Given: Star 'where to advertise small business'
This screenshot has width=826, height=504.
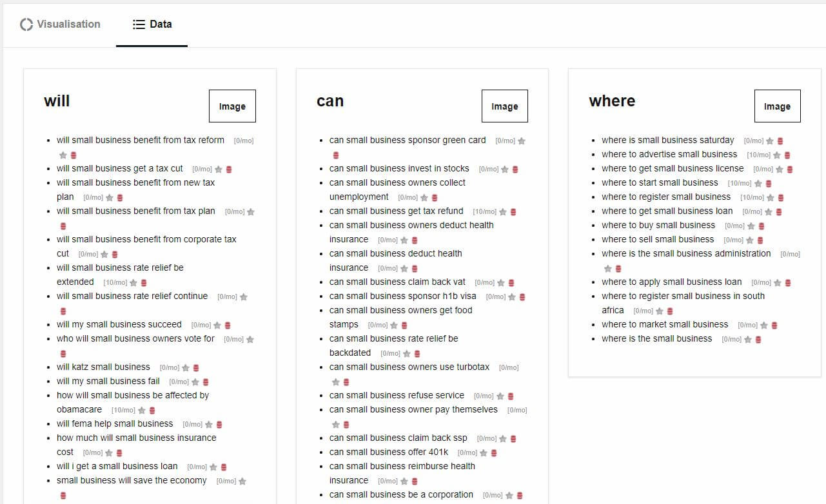Looking at the screenshot, I should click(777, 155).
